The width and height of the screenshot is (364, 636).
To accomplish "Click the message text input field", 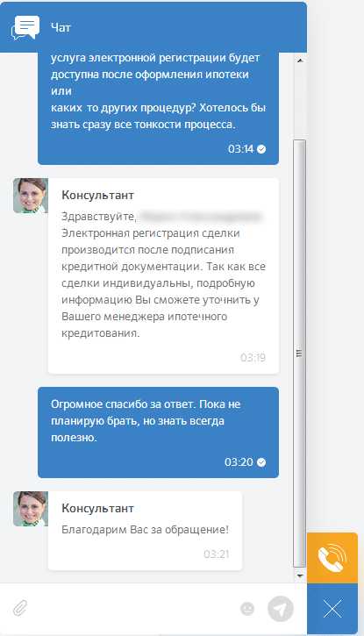I will click(x=134, y=609).
